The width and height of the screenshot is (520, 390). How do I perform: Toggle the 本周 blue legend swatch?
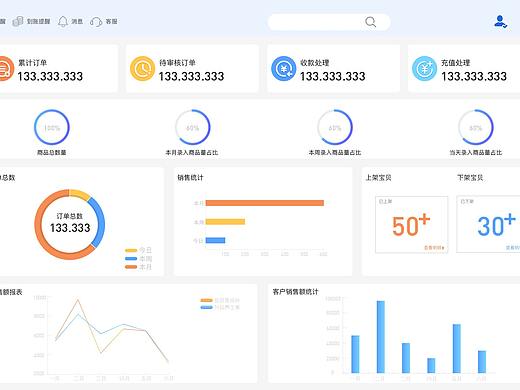131,259
